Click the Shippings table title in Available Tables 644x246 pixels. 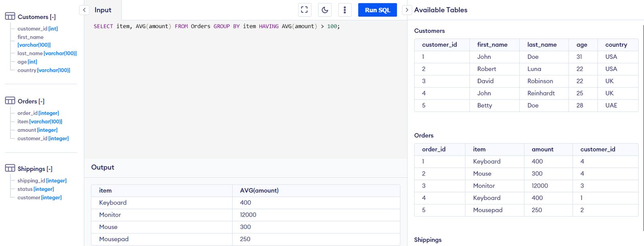pos(428,240)
